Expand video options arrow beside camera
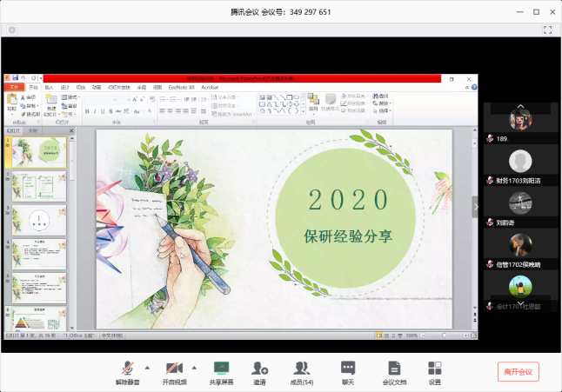562x392 pixels. pyautogui.click(x=193, y=367)
